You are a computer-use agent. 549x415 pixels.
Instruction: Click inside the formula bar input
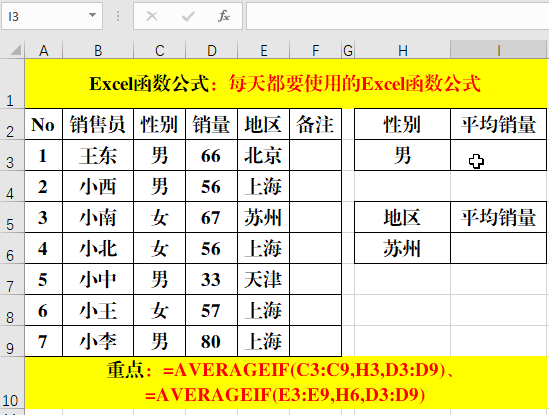[x=397, y=16]
